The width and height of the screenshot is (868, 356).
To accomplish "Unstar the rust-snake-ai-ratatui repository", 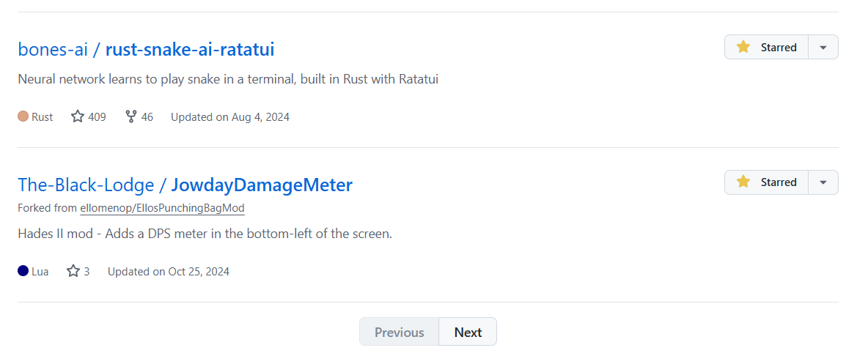I will [767, 47].
